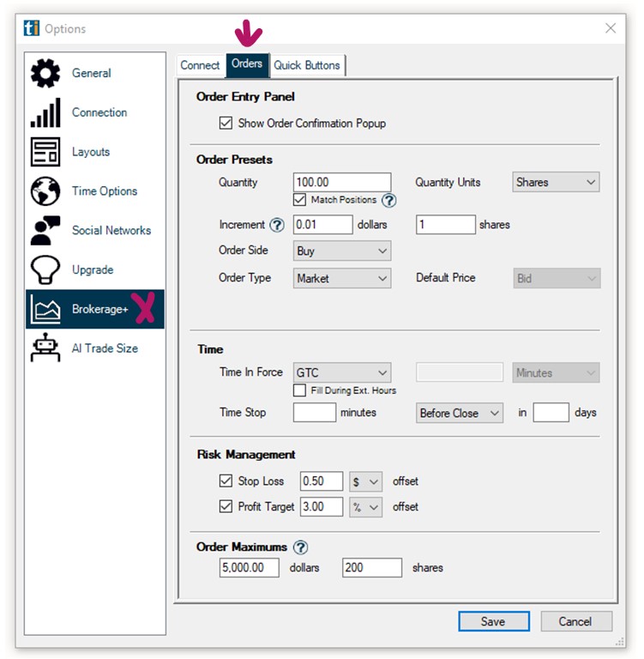Image resolution: width=644 pixels, height=659 pixels.
Task: Click the Cancel button
Action: tap(575, 621)
